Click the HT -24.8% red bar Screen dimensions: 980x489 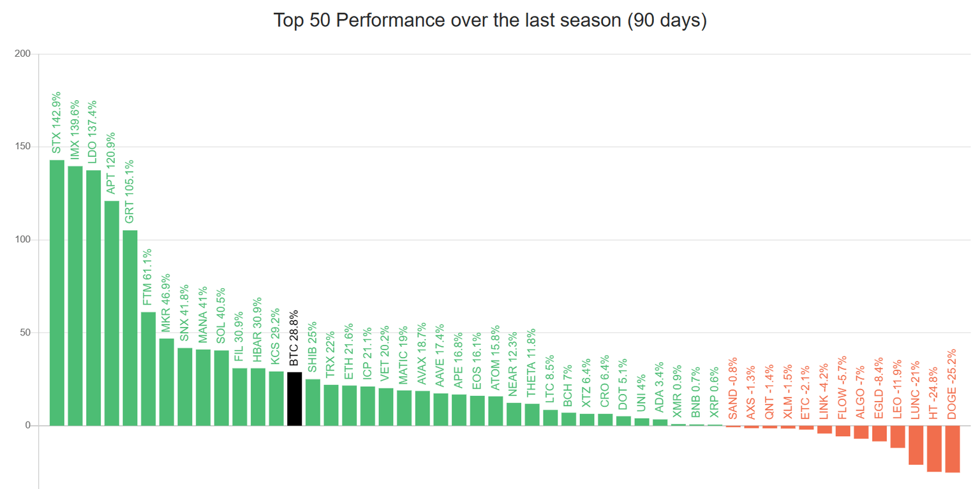coord(934,448)
